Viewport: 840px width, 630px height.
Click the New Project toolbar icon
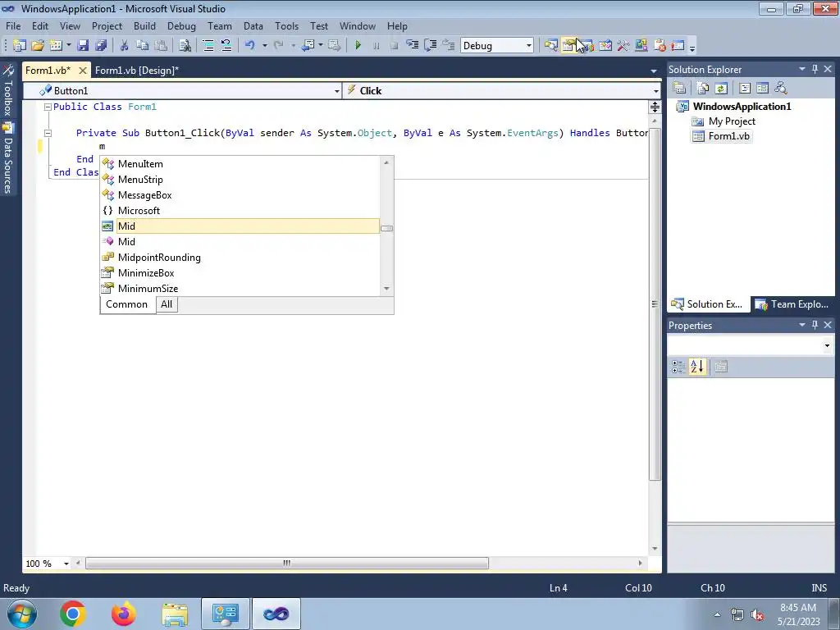click(x=20, y=46)
